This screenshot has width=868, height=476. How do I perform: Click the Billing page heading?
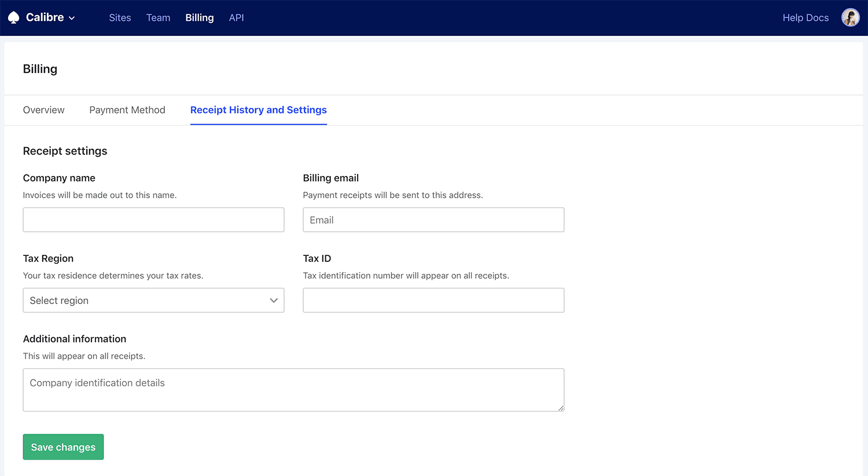pyautogui.click(x=39, y=68)
